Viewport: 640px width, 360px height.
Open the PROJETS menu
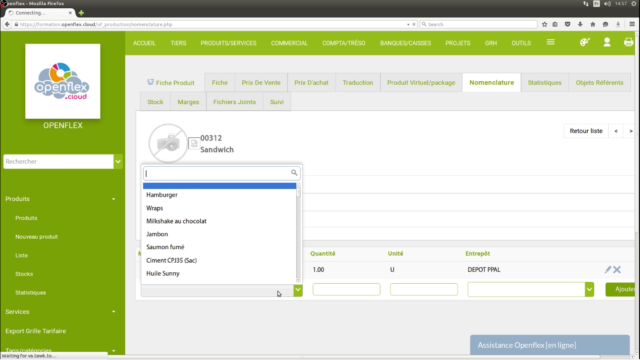(458, 43)
